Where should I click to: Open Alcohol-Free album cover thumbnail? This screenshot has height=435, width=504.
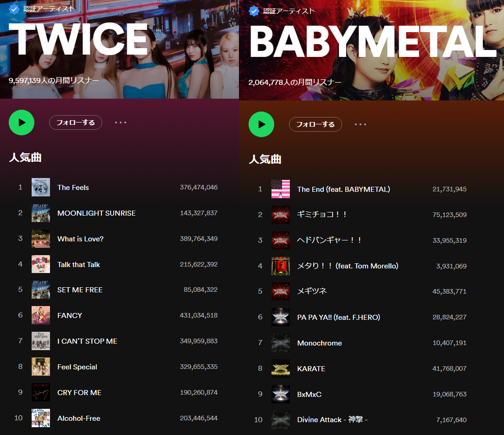pyautogui.click(x=41, y=418)
